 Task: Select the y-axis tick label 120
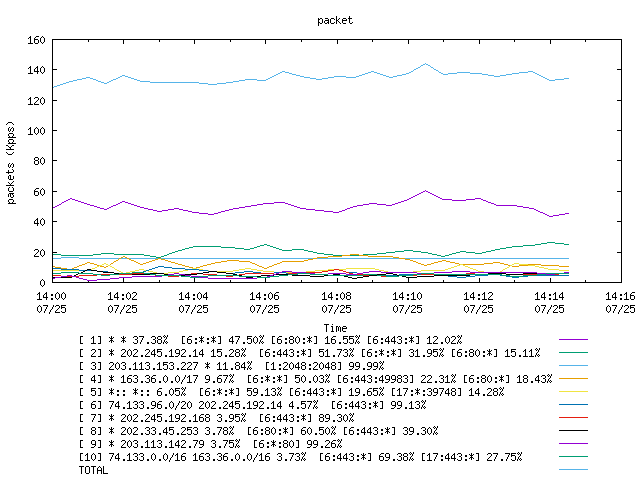point(36,100)
